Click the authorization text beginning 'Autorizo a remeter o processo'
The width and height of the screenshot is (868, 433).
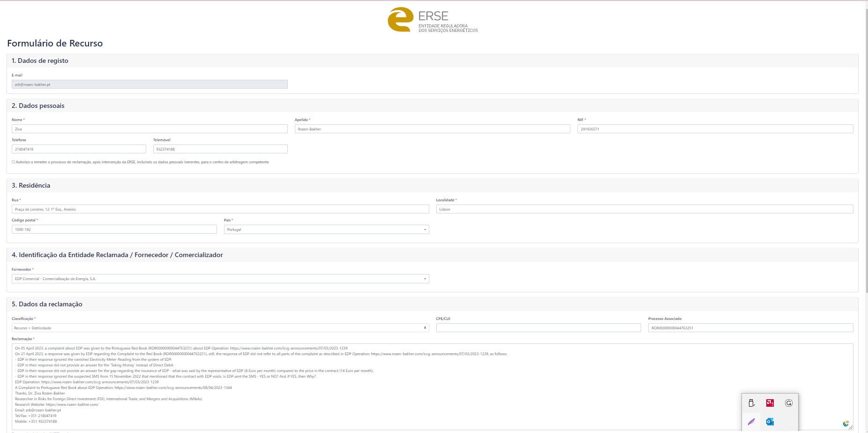click(x=142, y=162)
